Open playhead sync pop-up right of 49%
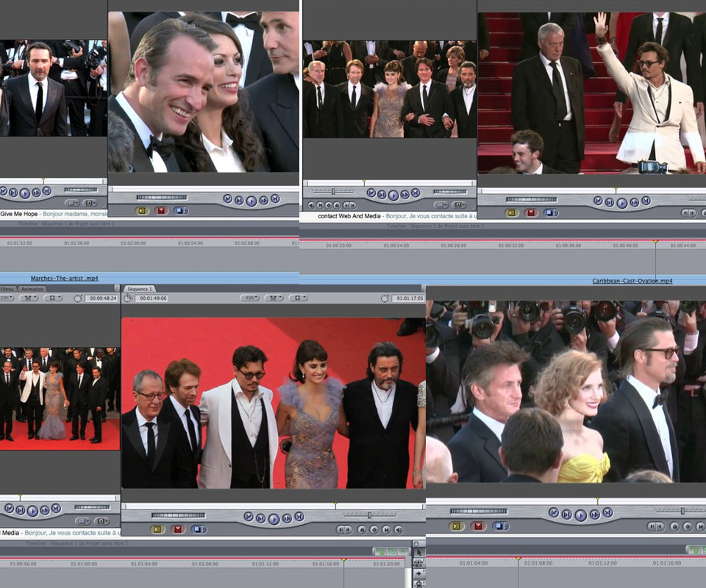706x588 pixels. 274,298
